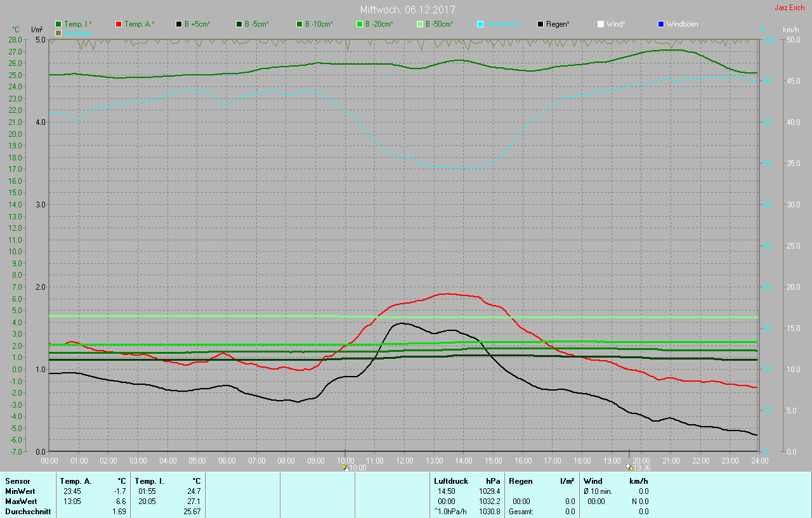
Task: Click the 19:36 sunset time label
Action: click(x=642, y=468)
